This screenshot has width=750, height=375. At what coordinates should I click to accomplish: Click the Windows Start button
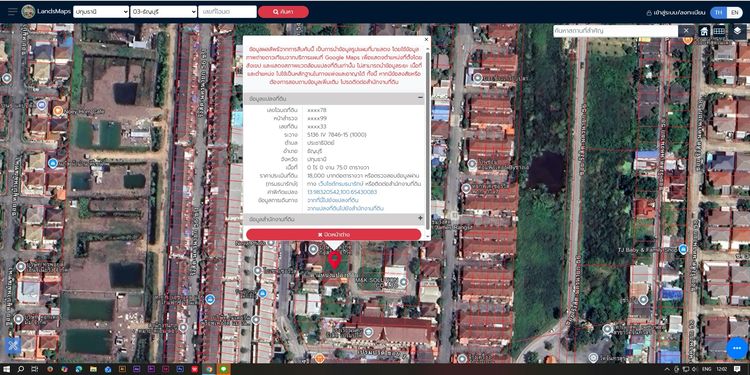click(7, 369)
